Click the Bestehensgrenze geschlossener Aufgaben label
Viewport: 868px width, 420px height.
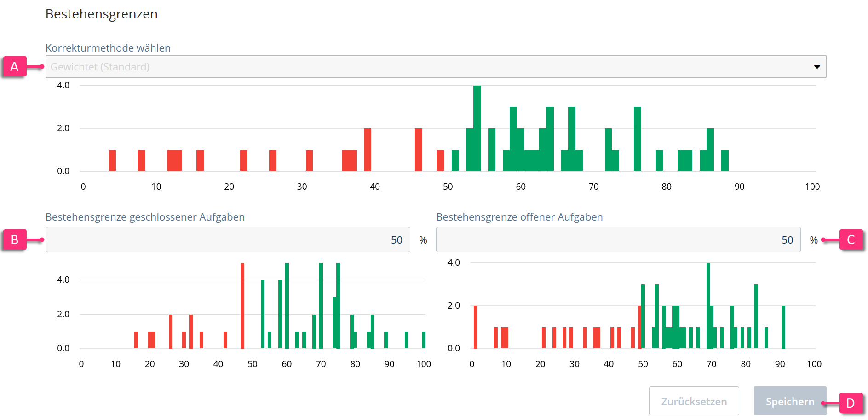click(x=145, y=217)
